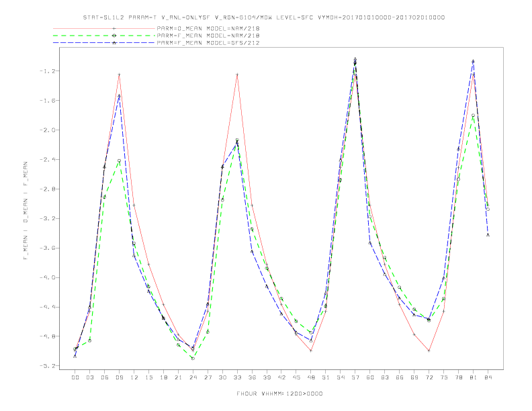This screenshot has height=411, width=532.
Task: Click x-axis hour label 78
Action: coord(459,377)
